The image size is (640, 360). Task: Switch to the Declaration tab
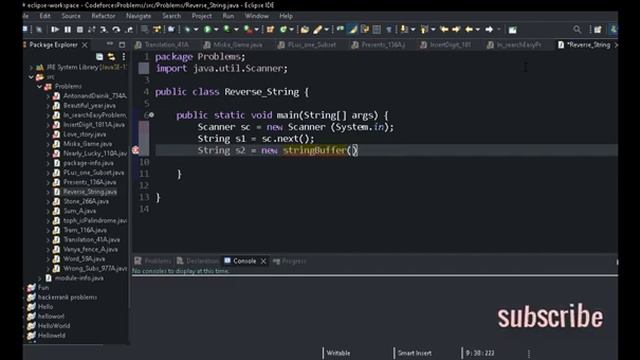click(x=198, y=261)
